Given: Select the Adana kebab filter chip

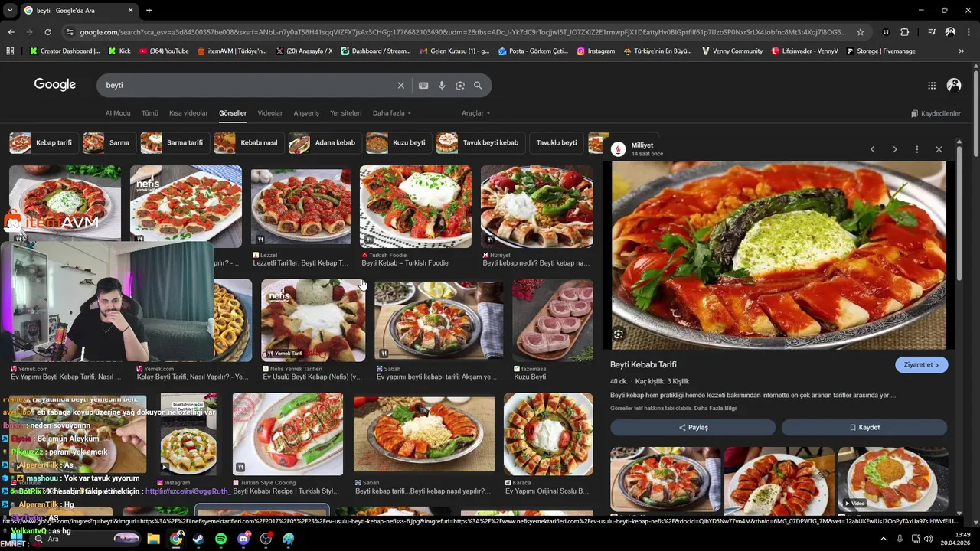Looking at the screenshot, I should click(x=324, y=143).
